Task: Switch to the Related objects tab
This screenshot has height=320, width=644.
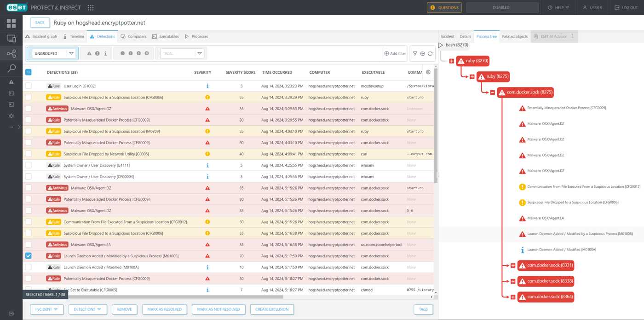Action: pyautogui.click(x=514, y=36)
